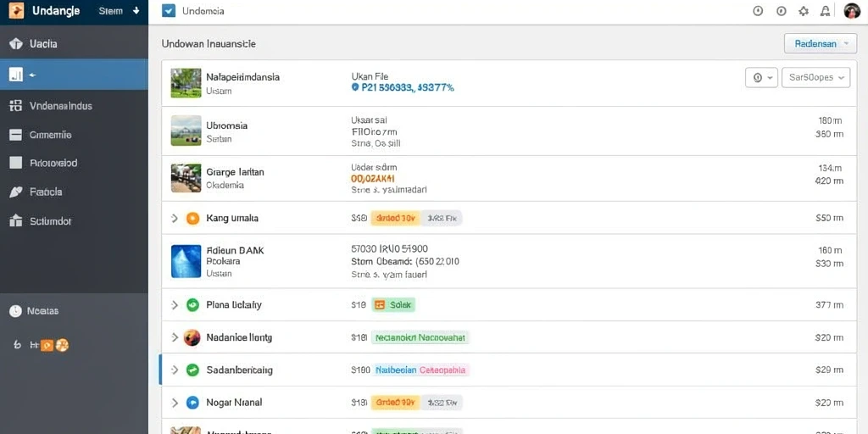Open the Ubromsia thumbnail
868x434 pixels.
click(186, 131)
